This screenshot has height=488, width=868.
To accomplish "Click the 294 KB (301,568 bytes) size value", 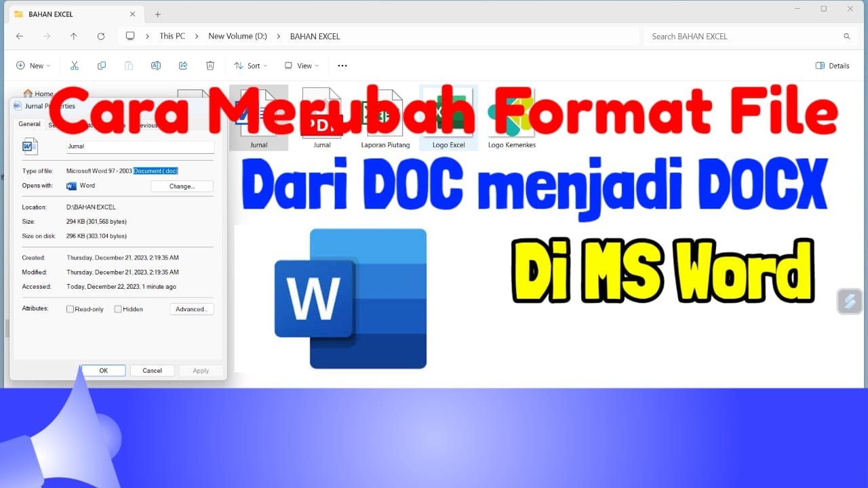I will point(96,222).
